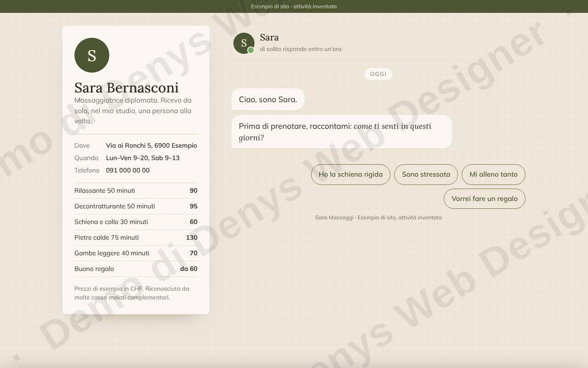Screen dimensions: 588x368
Task: Click 'di solito risponde entro un'ora' status
Action: (x=300, y=49)
